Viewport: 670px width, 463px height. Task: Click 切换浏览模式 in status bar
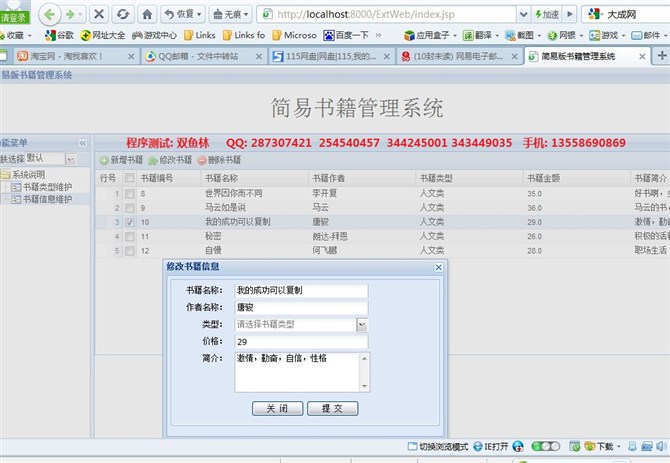438,447
